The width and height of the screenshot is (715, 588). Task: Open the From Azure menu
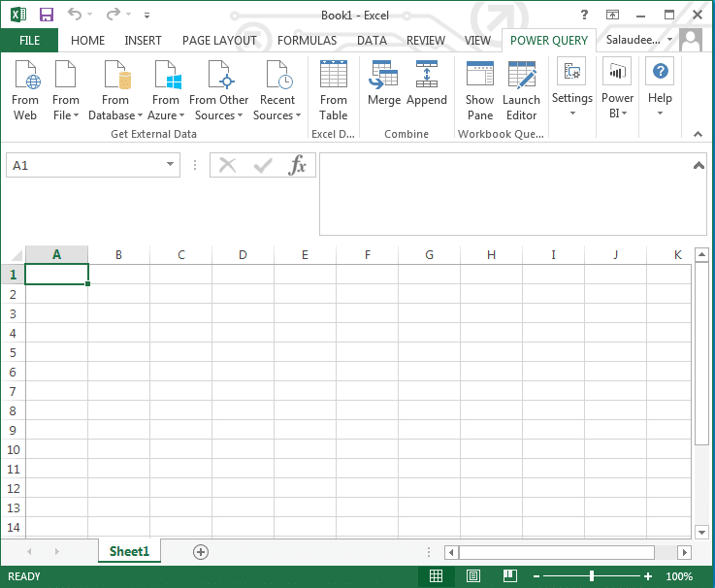coord(166,91)
